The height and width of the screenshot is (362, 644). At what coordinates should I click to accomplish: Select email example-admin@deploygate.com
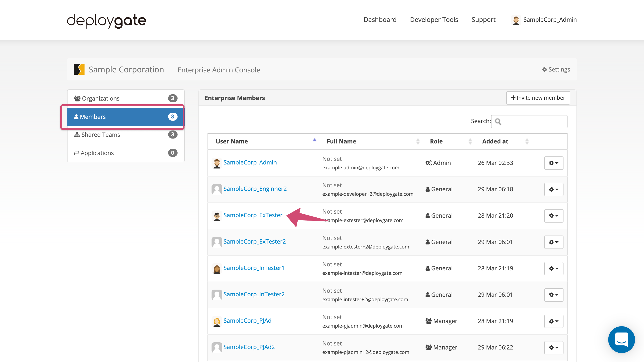click(x=361, y=168)
